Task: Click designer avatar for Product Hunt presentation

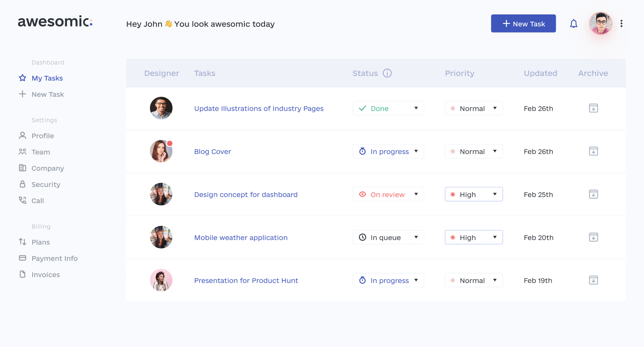Action: (161, 280)
